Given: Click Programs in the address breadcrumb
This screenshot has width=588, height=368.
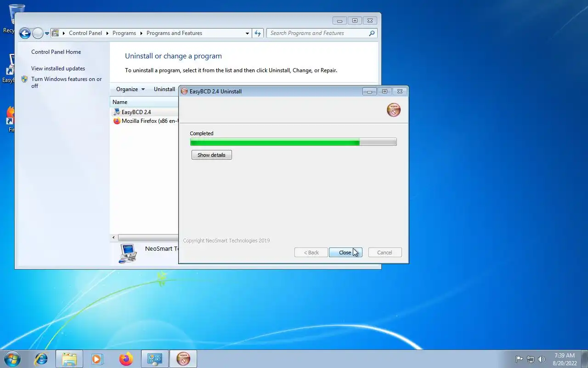Looking at the screenshot, I should (x=124, y=33).
